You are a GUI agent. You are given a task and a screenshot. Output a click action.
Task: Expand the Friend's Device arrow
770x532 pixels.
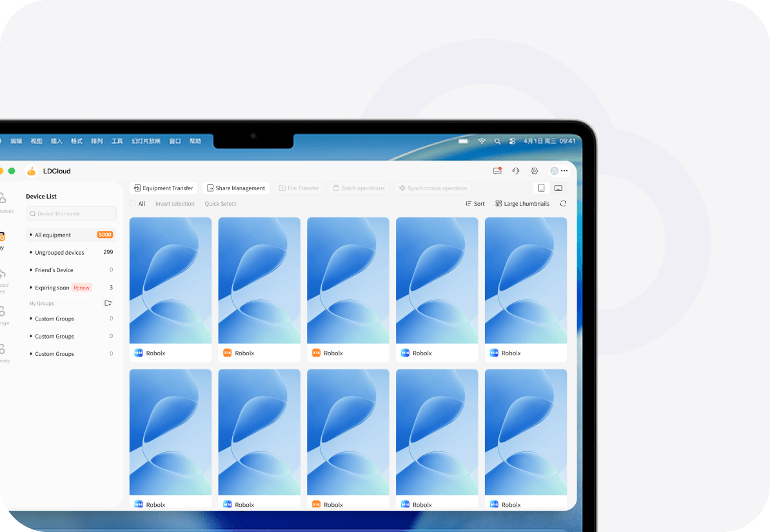(x=31, y=270)
